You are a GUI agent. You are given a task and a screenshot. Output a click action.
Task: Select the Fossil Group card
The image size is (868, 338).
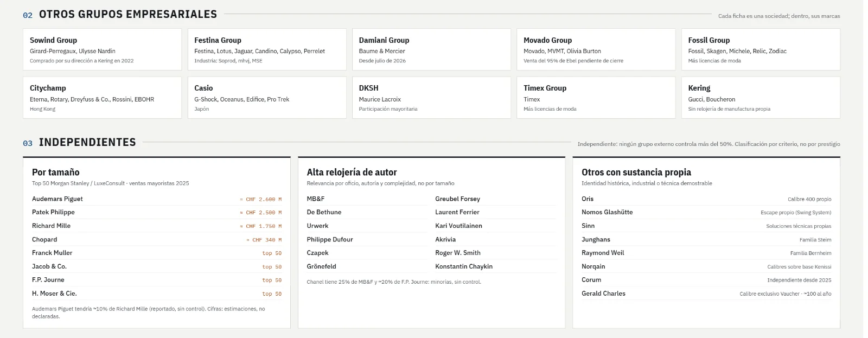[x=761, y=49]
